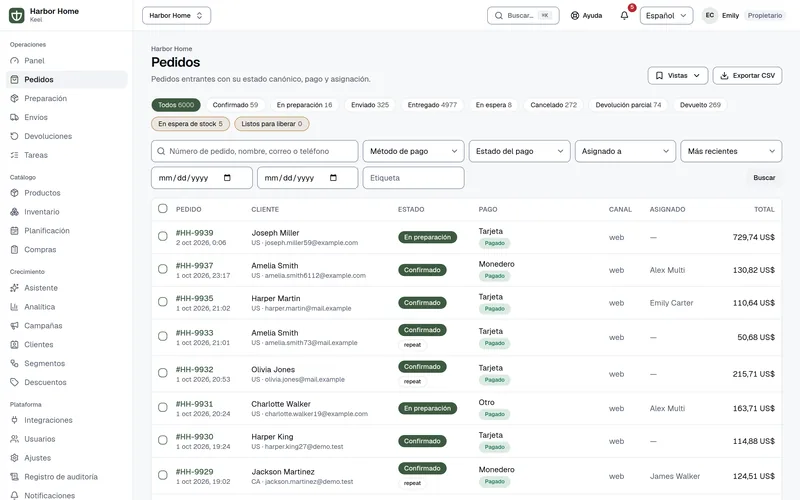
Task: Click the Analítica bar chart icon
Action: pyautogui.click(x=14, y=307)
